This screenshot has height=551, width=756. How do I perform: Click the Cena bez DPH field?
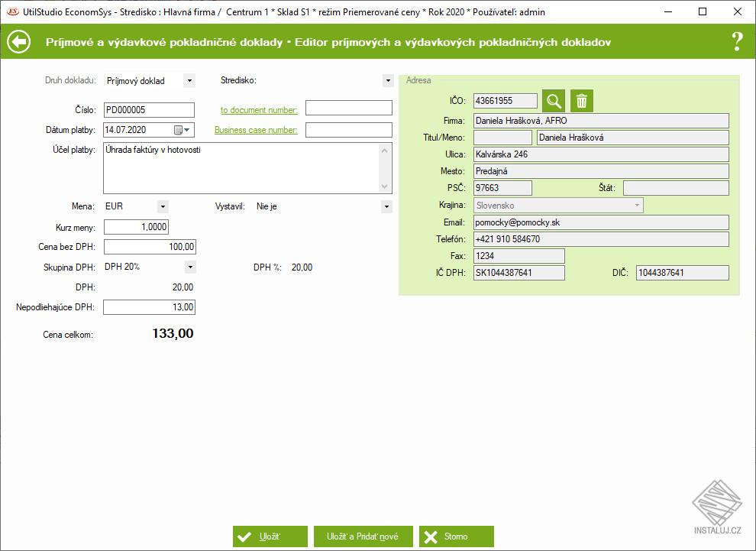click(150, 247)
